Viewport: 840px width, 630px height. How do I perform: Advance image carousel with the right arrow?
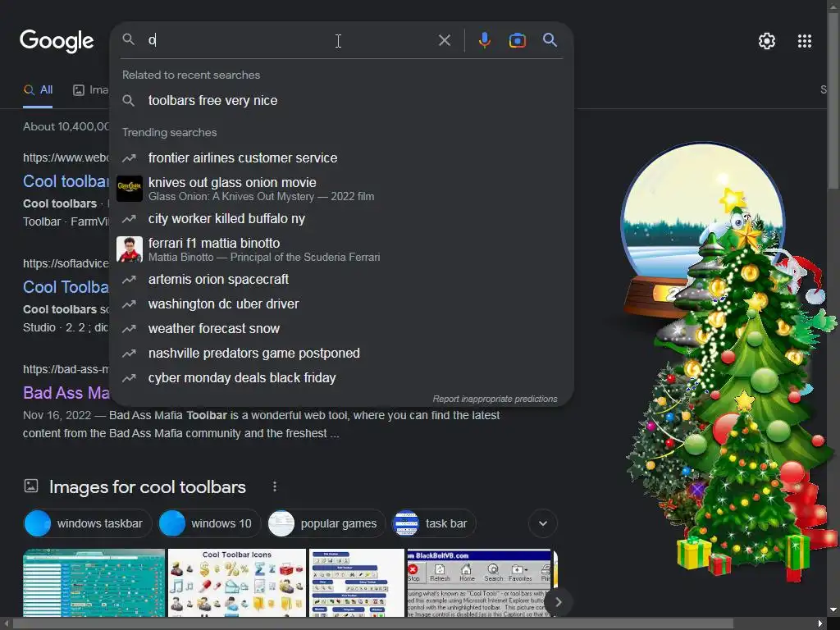(558, 602)
